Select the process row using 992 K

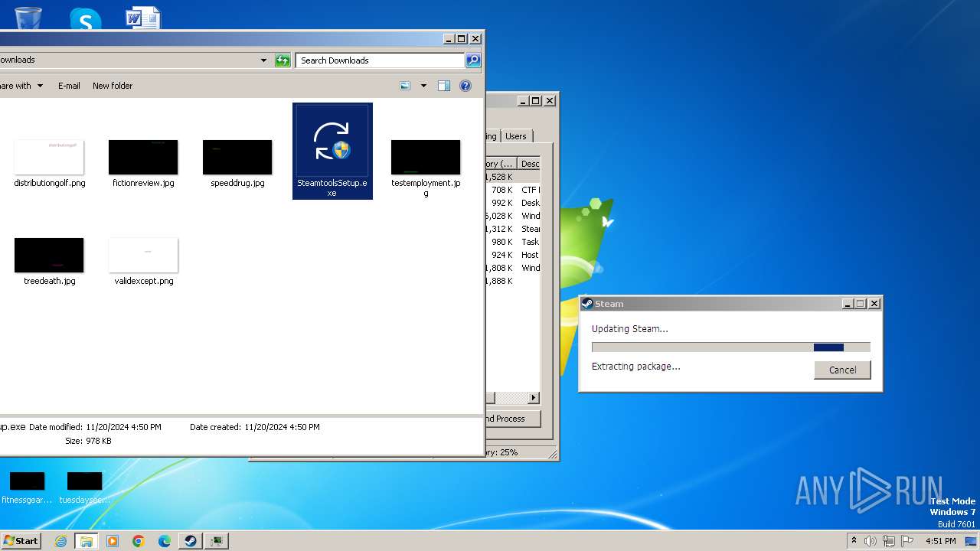click(x=513, y=203)
